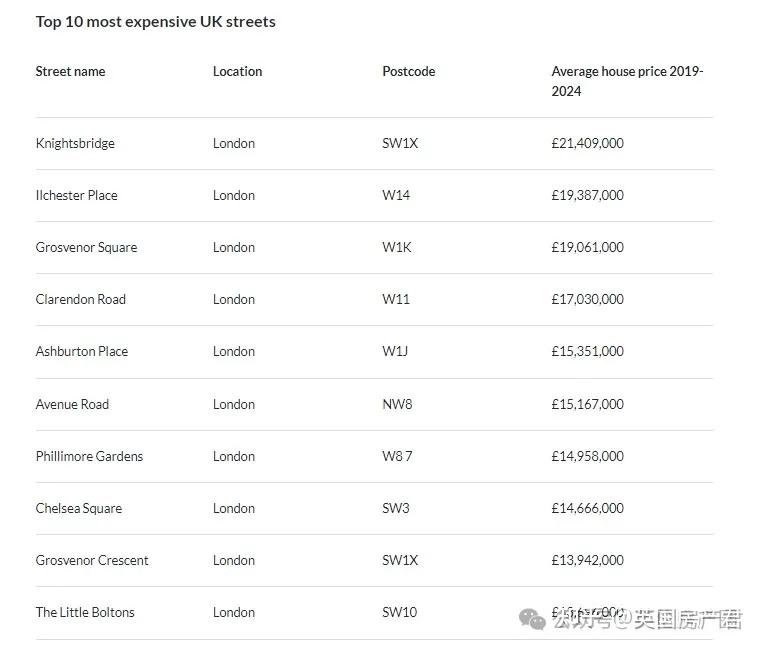Select the 'Location' column header
Screen dimensions: 762x650
[x=237, y=71]
